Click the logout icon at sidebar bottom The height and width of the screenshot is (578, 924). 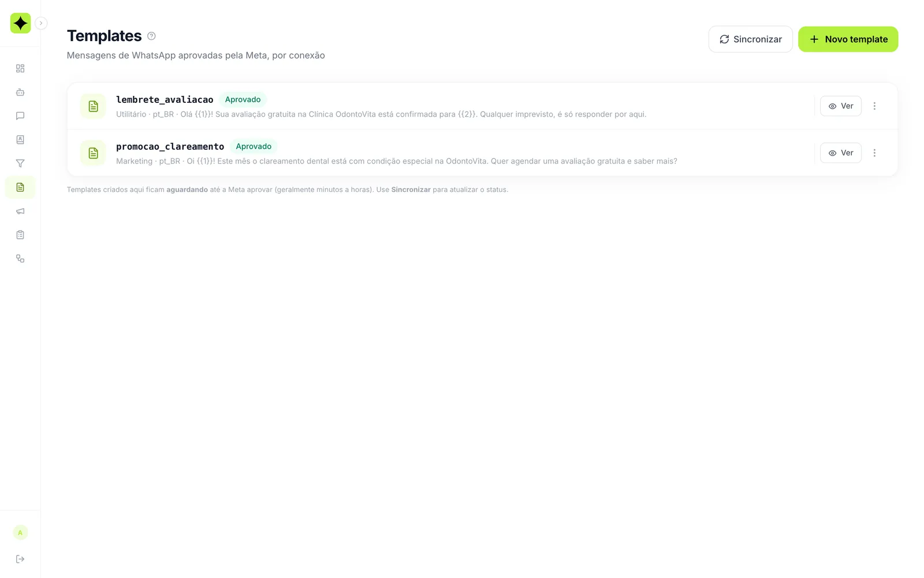(x=20, y=559)
